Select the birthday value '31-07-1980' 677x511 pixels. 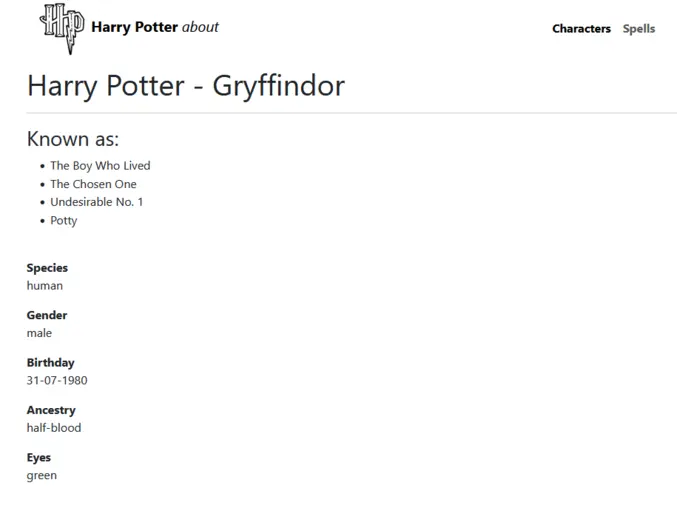[x=57, y=380]
